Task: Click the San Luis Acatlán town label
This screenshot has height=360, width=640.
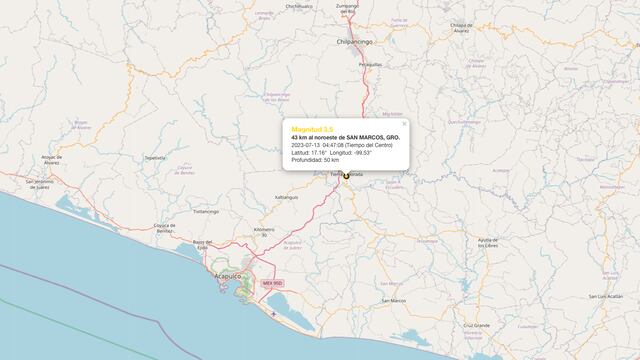Action: point(606,296)
